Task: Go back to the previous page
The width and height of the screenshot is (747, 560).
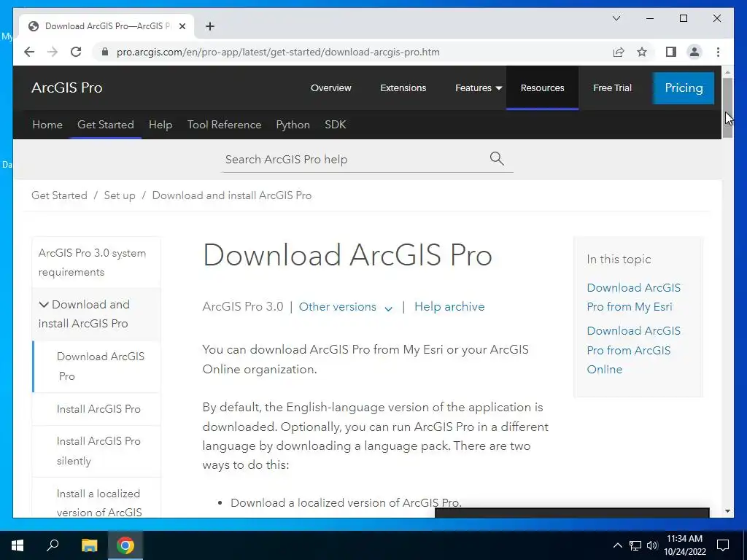Action: tap(29, 52)
